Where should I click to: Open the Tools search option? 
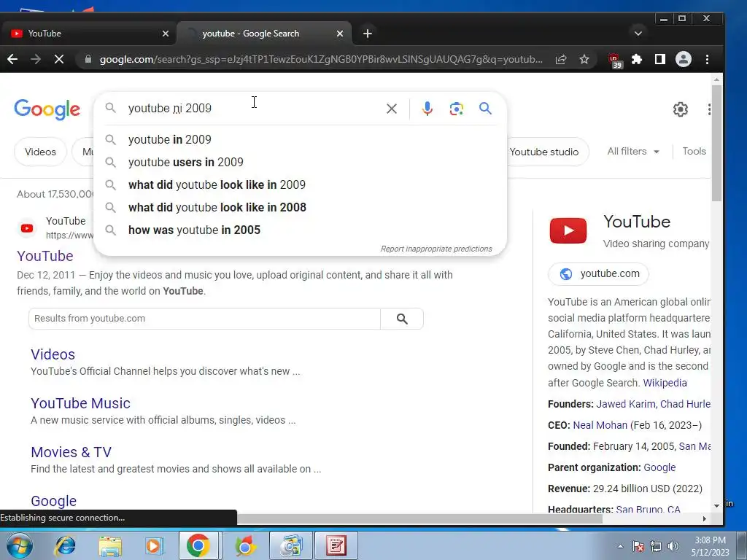(694, 152)
